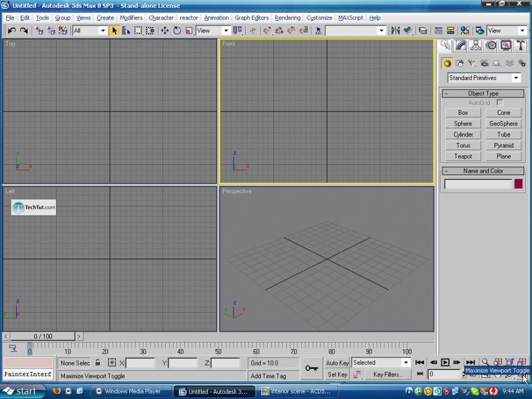This screenshot has width=532, height=399.
Task: Choose the Unlink Selection tool
Action: 51,31
